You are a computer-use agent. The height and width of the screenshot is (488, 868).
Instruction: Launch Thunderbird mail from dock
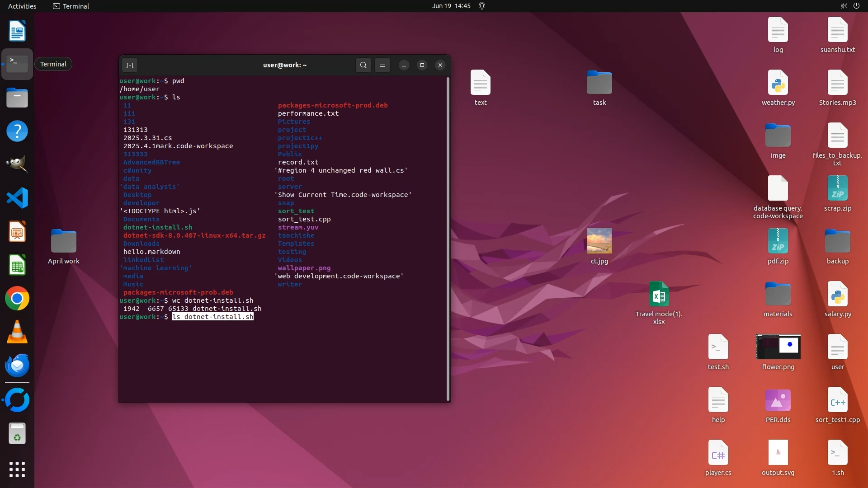[x=17, y=366]
